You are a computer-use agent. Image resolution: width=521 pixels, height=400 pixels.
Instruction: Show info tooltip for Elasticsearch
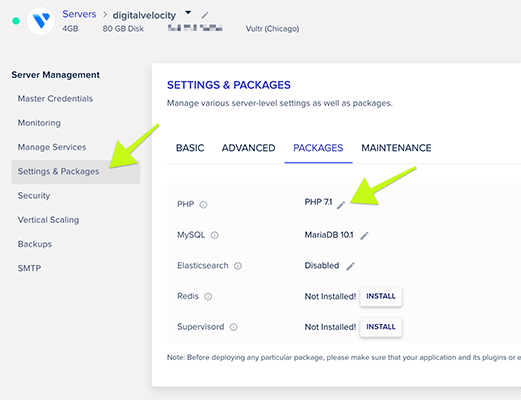(x=238, y=266)
